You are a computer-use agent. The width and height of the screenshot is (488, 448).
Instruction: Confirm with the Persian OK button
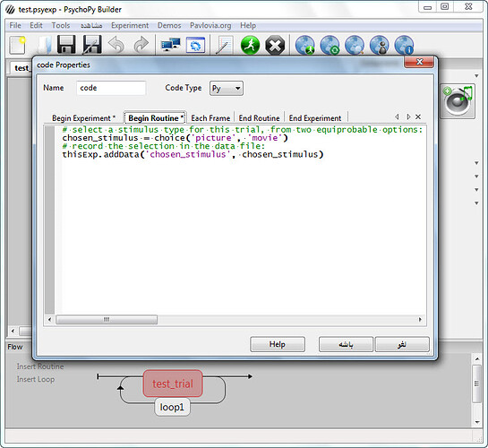pos(346,344)
